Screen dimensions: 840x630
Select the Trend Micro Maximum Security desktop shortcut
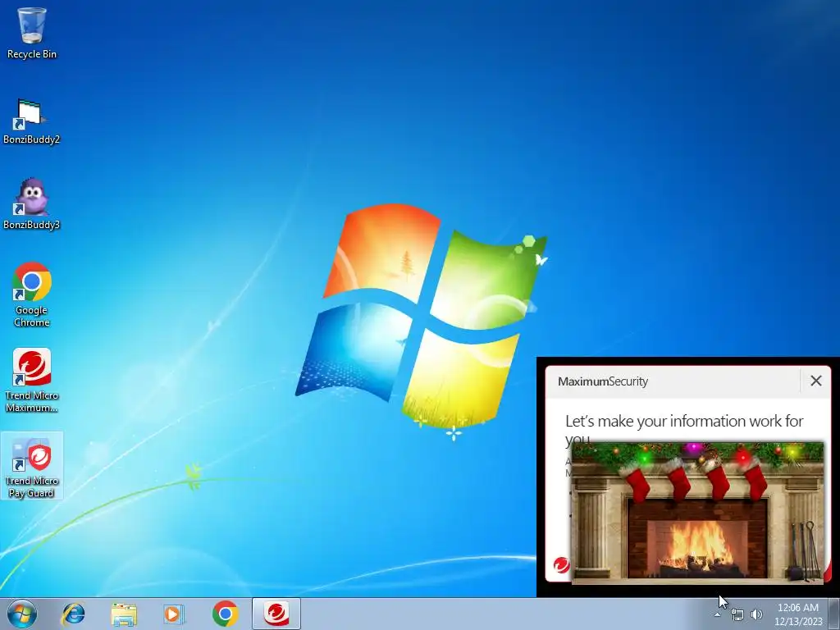32,381
